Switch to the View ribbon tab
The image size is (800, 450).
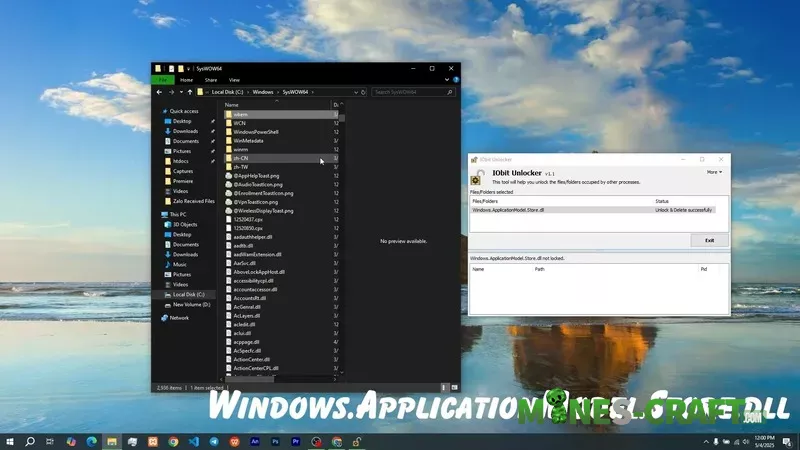click(x=234, y=80)
